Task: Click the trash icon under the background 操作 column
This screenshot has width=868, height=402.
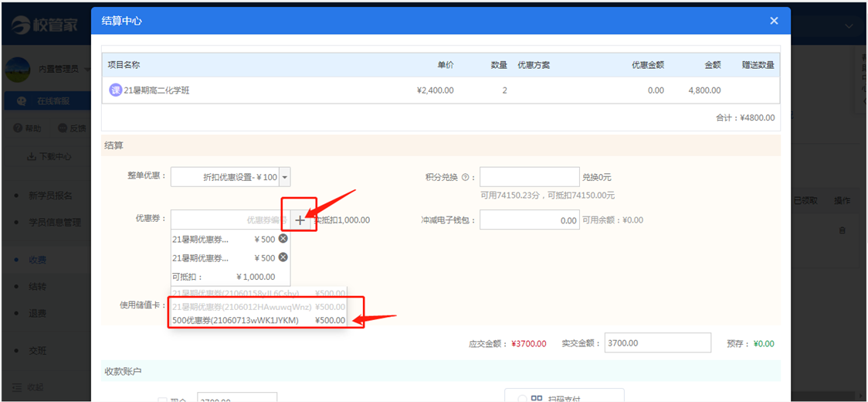Action: tap(842, 230)
